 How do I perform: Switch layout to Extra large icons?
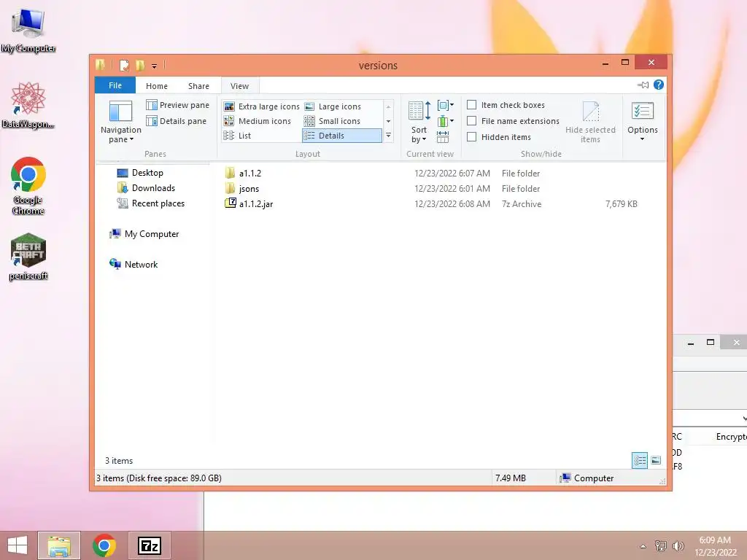pyautogui.click(x=262, y=106)
